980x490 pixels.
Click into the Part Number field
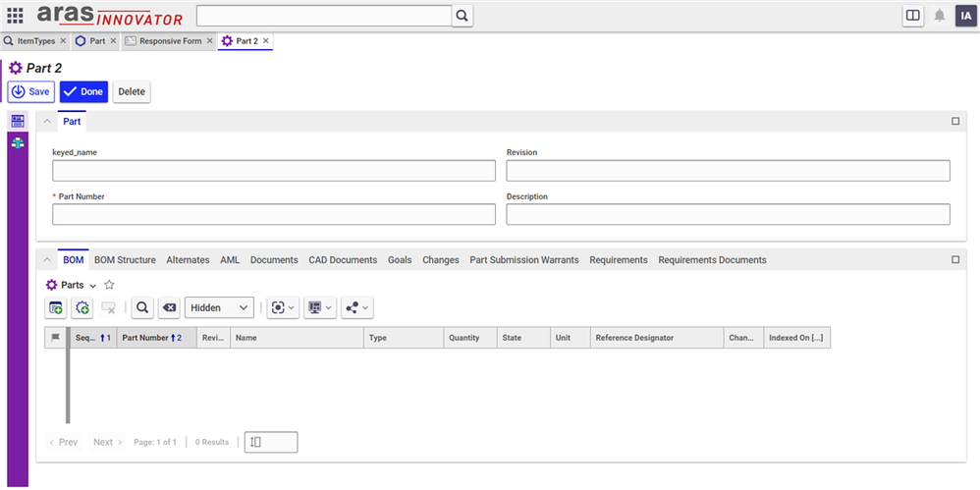(x=274, y=214)
